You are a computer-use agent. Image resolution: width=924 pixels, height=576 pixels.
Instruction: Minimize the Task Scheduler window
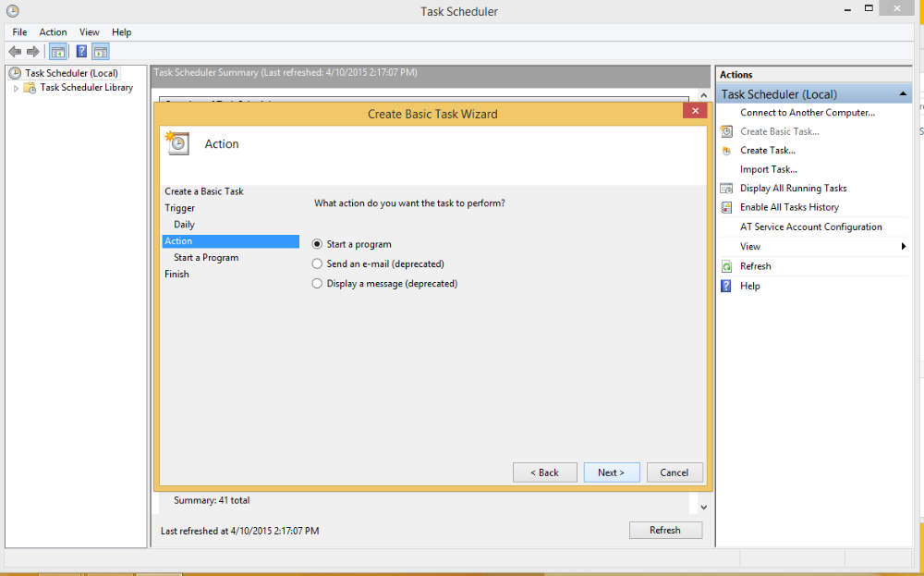pyautogui.click(x=847, y=9)
